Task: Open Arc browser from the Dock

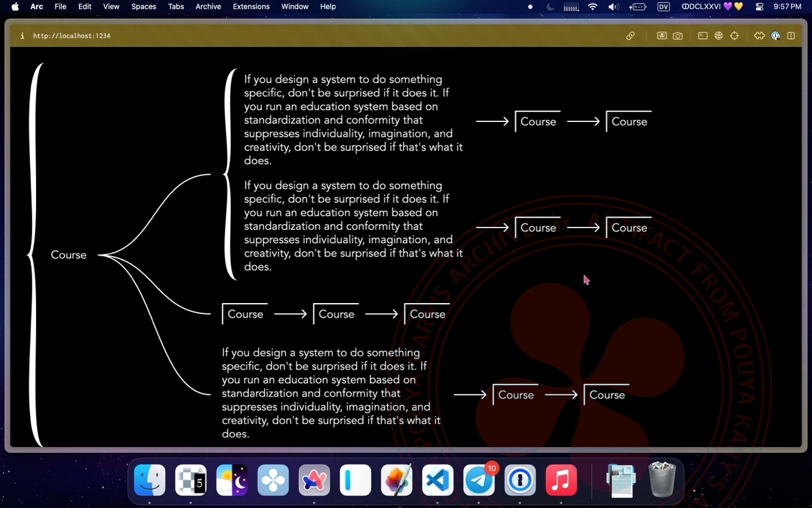Action: [314, 480]
